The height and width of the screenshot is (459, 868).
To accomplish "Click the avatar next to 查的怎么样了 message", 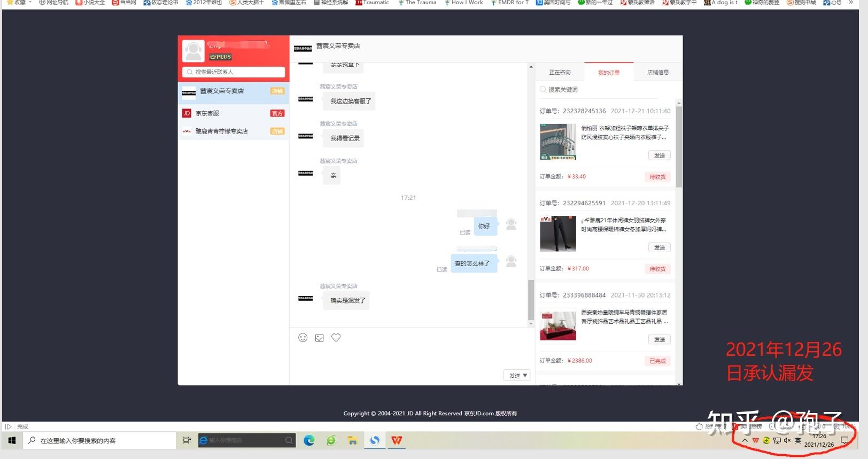I will 511,261.
